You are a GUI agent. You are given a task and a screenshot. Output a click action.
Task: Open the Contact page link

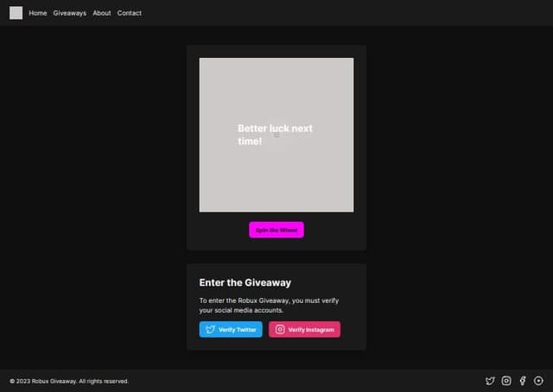click(x=130, y=13)
